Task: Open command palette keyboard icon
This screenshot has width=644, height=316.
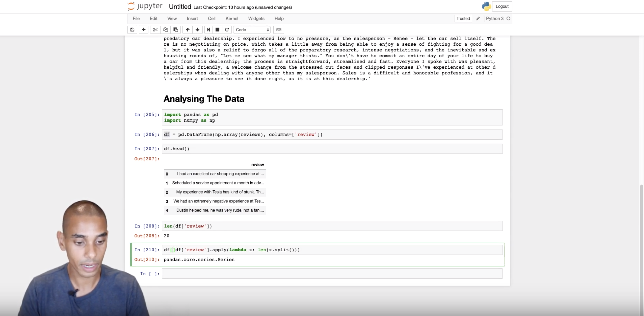Action: click(279, 30)
